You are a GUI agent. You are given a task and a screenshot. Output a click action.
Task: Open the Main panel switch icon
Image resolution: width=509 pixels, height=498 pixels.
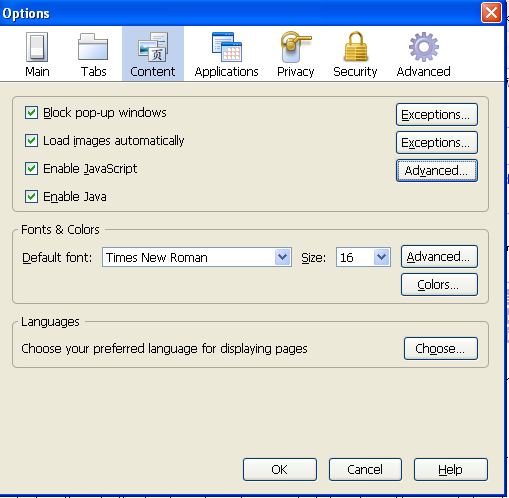(x=37, y=47)
